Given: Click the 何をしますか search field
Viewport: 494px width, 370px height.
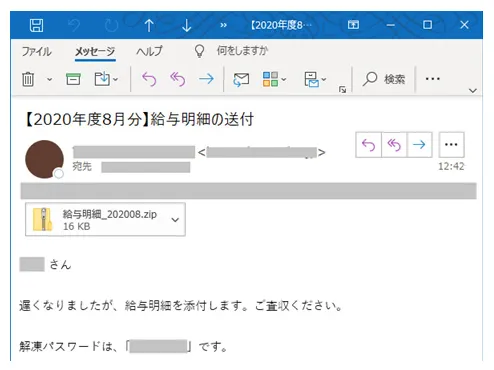Looking at the screenshot, I should 242,51.
